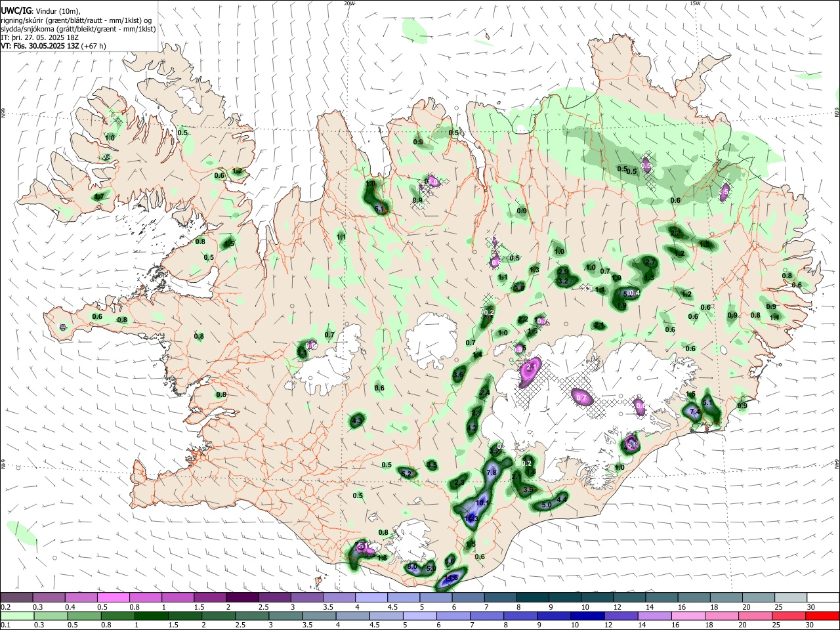Pick the upper-scale dark teal swatch at 8
Screen dimensions: 840x630
pyautogui.click(x=532, y=597)
